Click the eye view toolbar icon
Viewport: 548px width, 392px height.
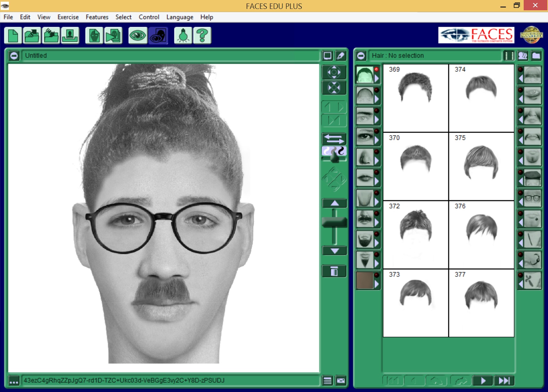click(x=138, y=36)
